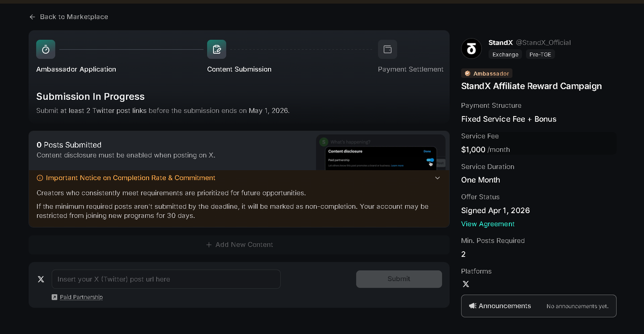The height and width of the screenshot is (334, 644).
Task: Click the StandX Affiliate Reward Campaign title
Action: click(531, 86)
